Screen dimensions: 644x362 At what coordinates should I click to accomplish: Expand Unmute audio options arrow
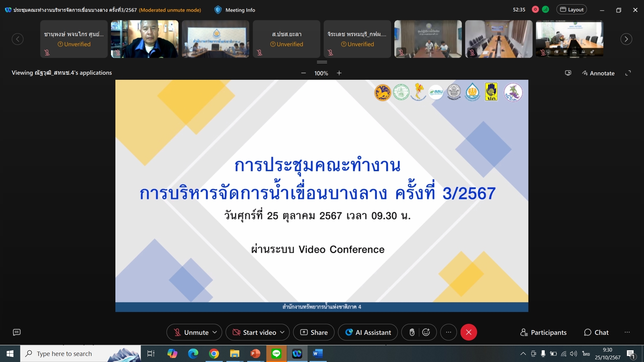click(215, 332)
